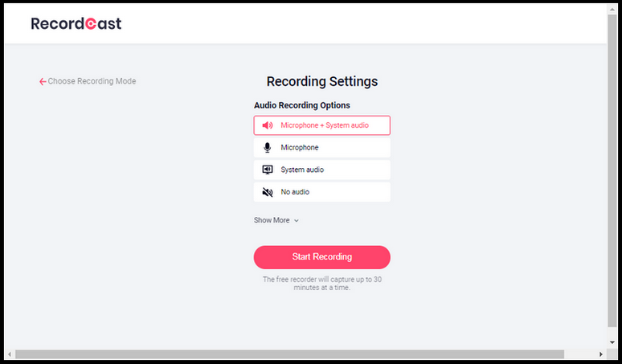Click the monitor speaker icon
The image size is (622, 364).
coord(268,170)
